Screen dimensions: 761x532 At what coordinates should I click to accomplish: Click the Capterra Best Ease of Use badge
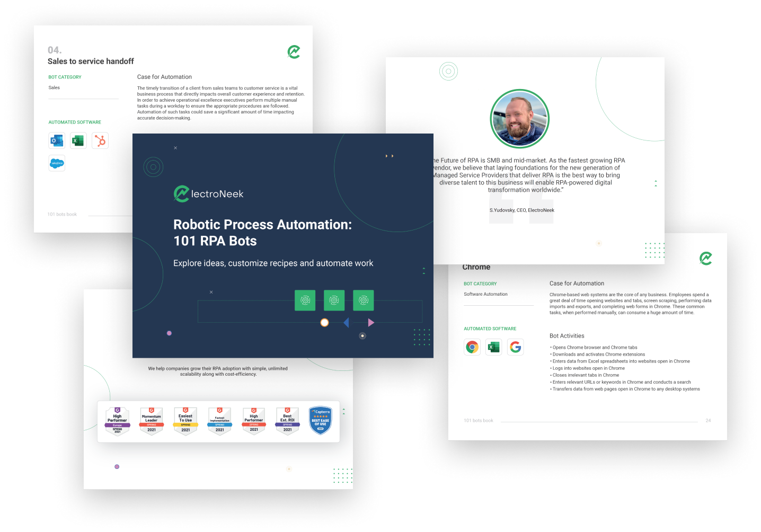pyautogui.click(x=321, y=421)
